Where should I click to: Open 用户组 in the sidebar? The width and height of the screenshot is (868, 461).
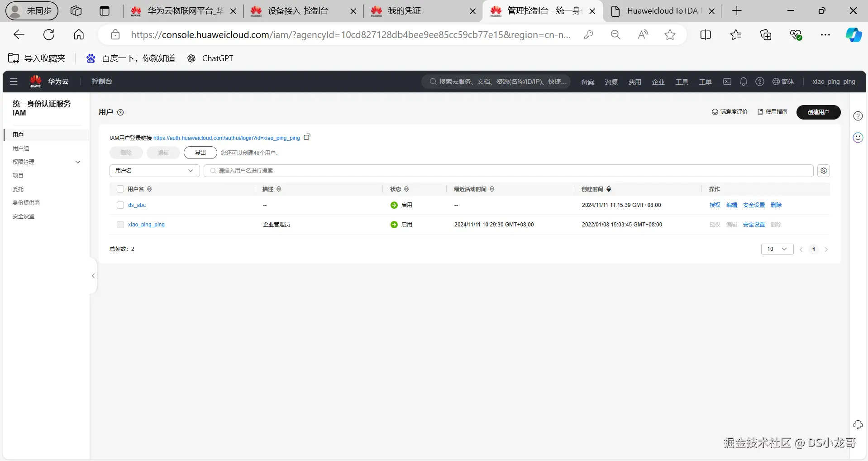[21, 148]
